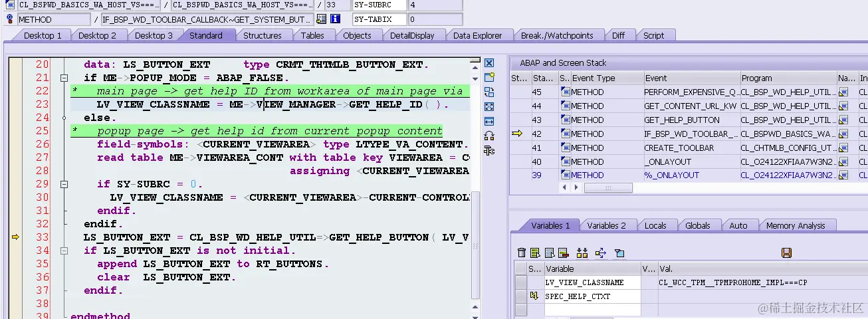The image size is (868, 319).
Task: Open the DetailDisplay tab
Action: coord(412,36)
